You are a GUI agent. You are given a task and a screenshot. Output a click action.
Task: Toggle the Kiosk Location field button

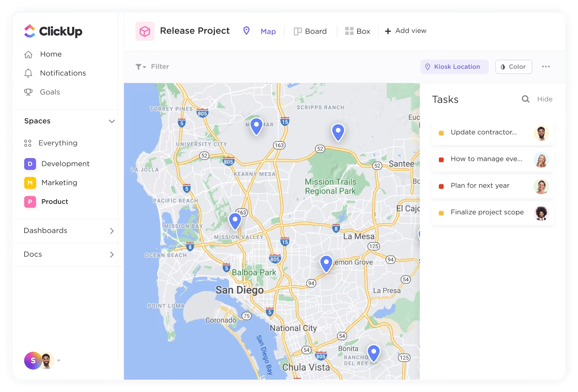[454, 66]
